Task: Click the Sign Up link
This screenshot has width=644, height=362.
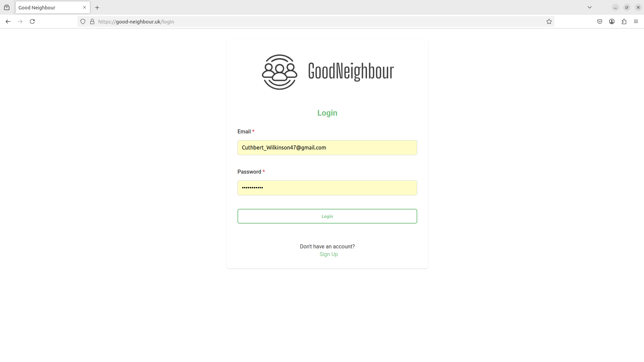Action: [328, 254]
